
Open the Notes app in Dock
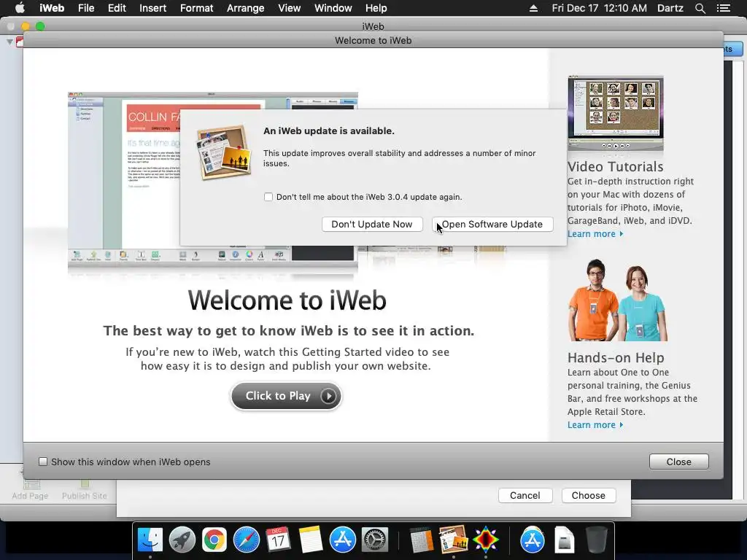pos(311,540)
